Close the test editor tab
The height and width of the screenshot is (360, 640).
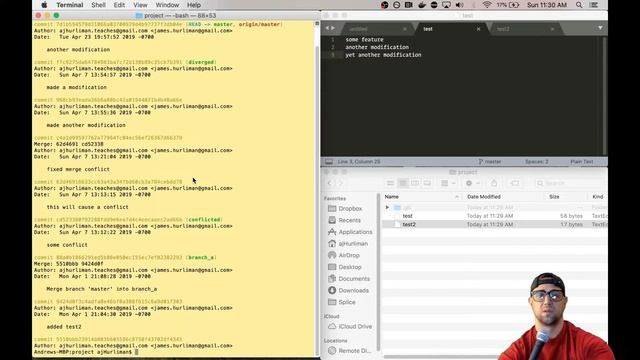click(x=478, y=29)
